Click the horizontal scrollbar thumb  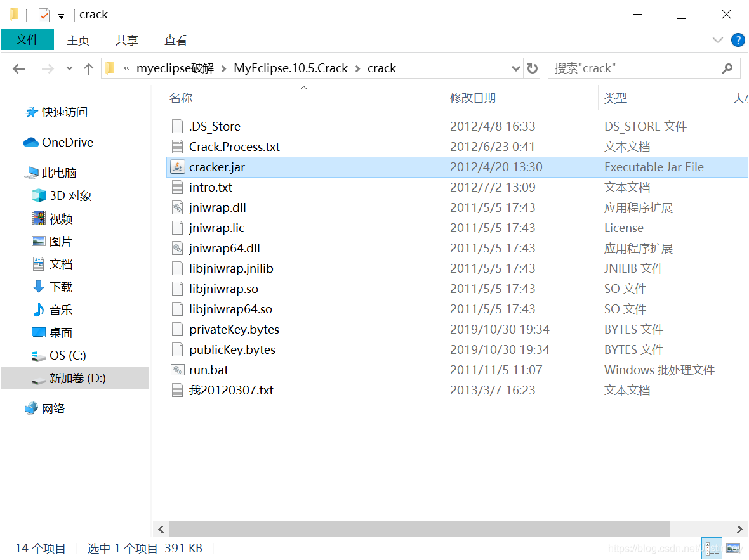pyautogui.click(x=420, y=528)
